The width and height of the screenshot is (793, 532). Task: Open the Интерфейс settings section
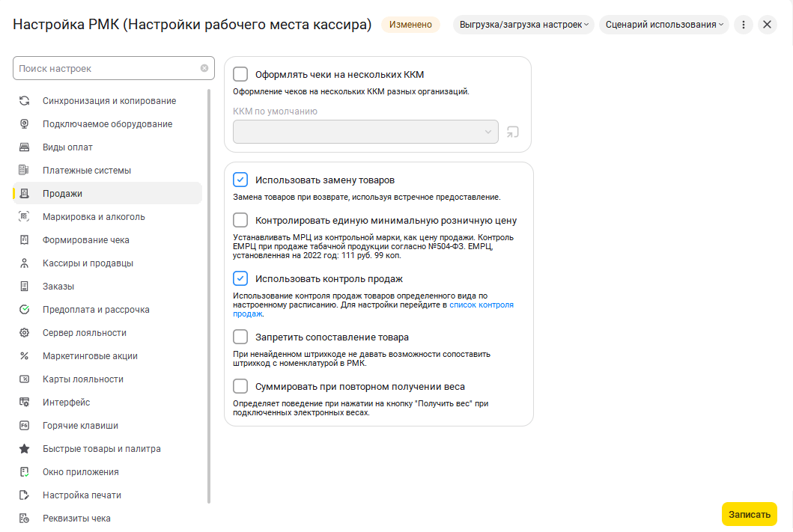coord(66,403)
